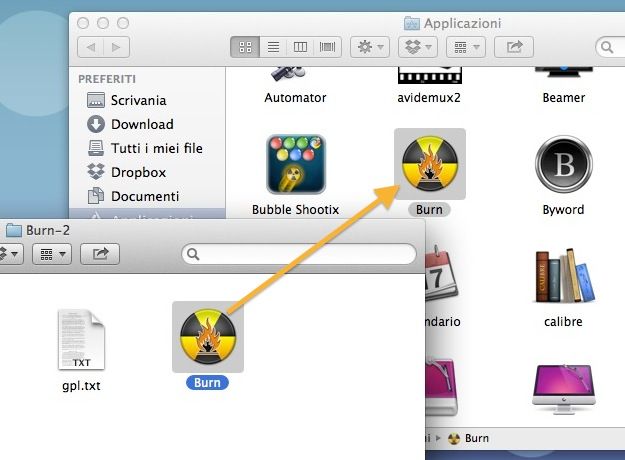The height and width of the screenshot is (460, 625).
Task: Select the pink iMac app icon below calibre
Action: point(564,389)
